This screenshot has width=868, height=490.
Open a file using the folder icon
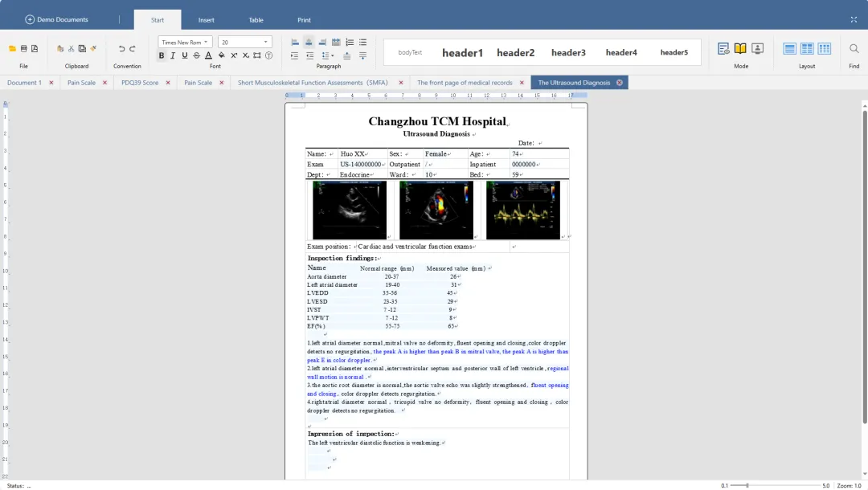(x=12, y=49)
